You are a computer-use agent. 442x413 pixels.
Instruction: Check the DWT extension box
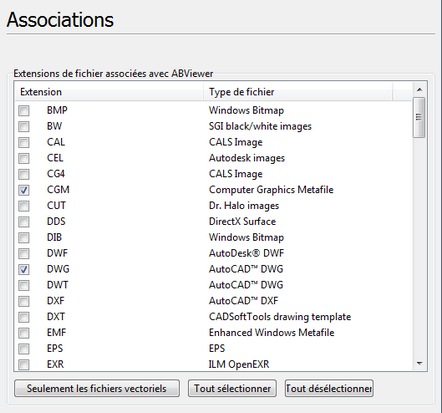click(x=24, y=285)
